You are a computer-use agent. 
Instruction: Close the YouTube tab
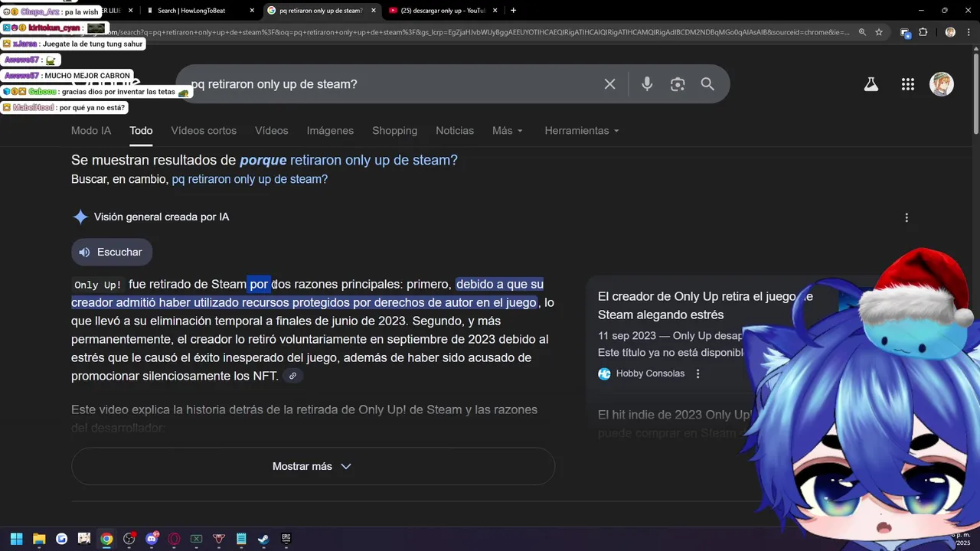pos(495,11)
